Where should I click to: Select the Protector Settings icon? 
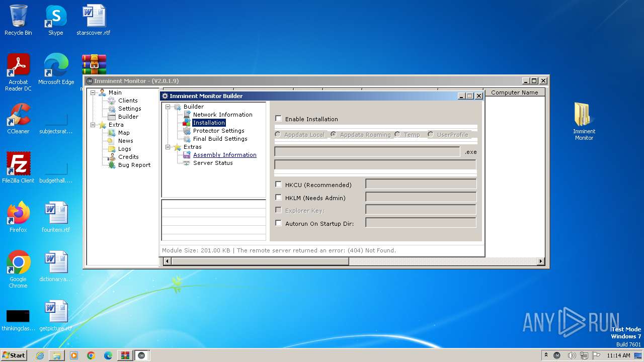coord(187,131)
